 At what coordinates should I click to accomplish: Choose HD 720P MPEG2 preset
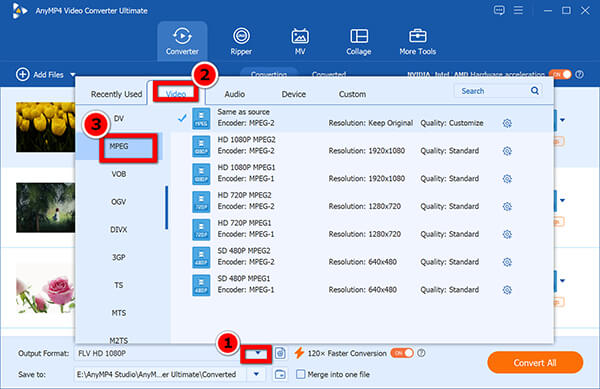(x=362, y=201)
